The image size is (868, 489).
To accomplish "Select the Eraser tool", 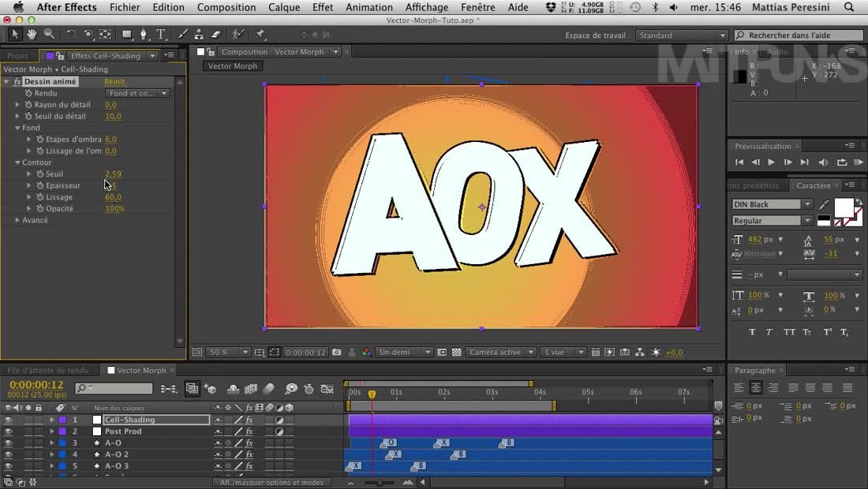I will pos(216,35).
